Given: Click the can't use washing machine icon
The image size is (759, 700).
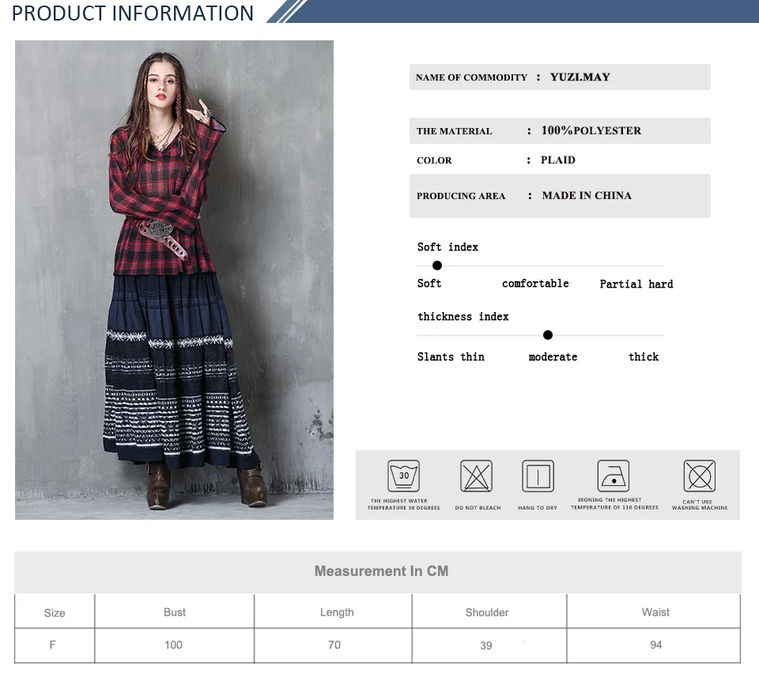Looking at the screenshot, I should [700, 476].
